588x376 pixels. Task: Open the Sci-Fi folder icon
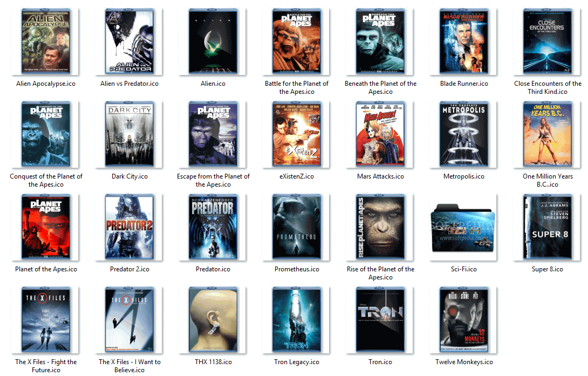pos(463,229)
